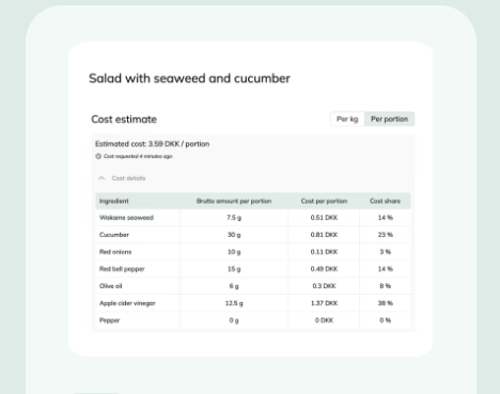Screen dimensions: 500x394
Task: Click the Ingredient column header
Action: [x=114, y=201]
